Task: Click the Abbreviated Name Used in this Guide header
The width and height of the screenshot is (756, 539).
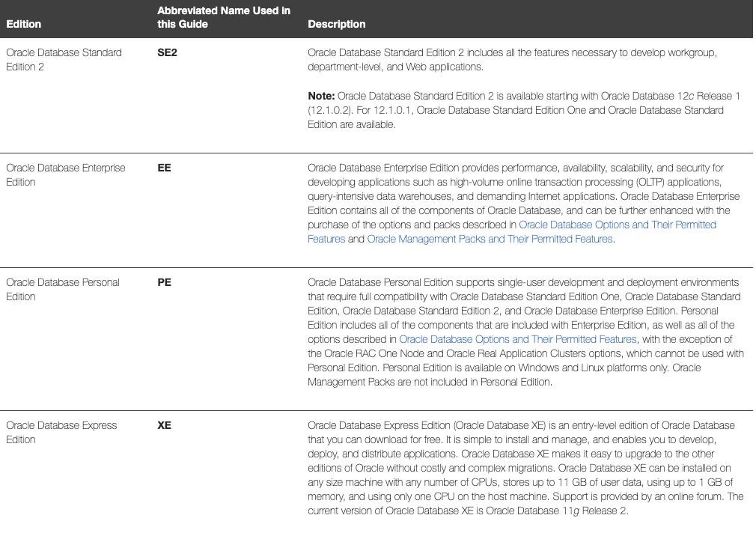Action: [x=224, y=17]
